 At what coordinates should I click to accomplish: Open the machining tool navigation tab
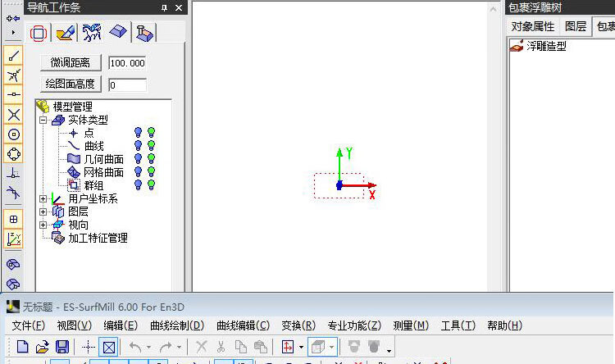click(x=144, y=33)
